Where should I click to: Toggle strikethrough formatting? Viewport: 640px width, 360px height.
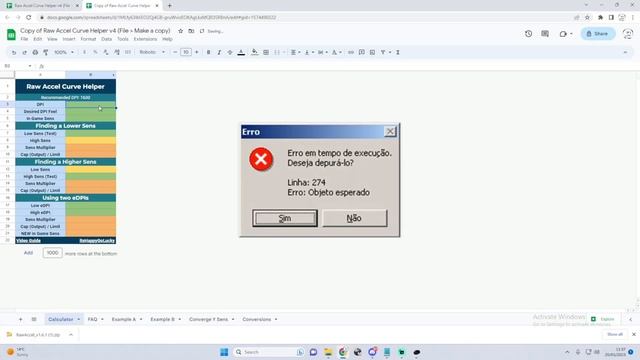[x=230, y=52]
